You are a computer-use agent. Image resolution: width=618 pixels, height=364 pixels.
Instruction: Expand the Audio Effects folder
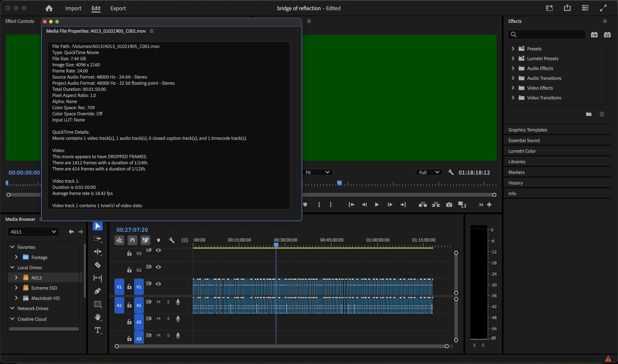click(513, 68)
